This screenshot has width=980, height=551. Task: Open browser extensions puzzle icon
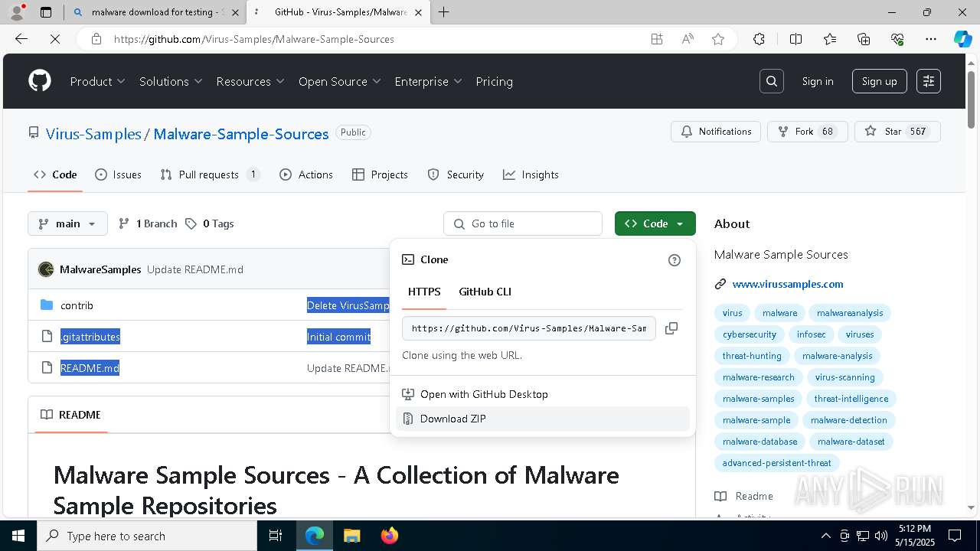tap(759, 39)
